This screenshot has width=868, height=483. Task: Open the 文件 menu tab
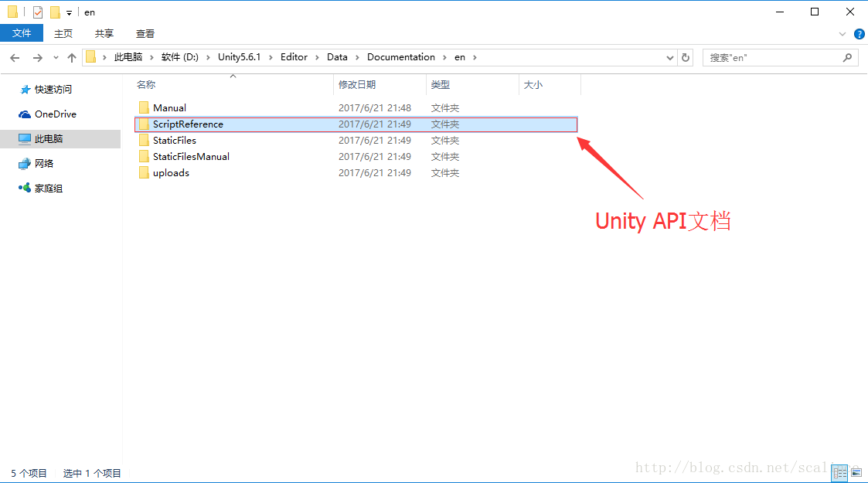(22, 33)
